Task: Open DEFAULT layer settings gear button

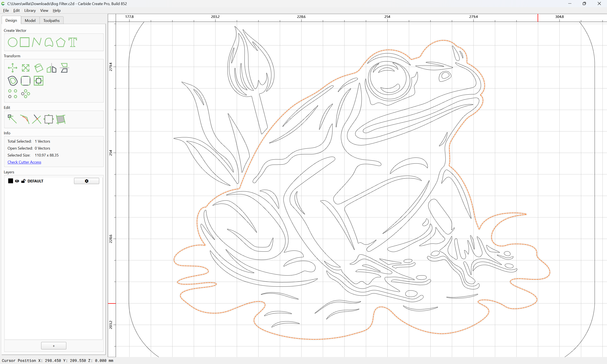Action: [x=87, y=181]
